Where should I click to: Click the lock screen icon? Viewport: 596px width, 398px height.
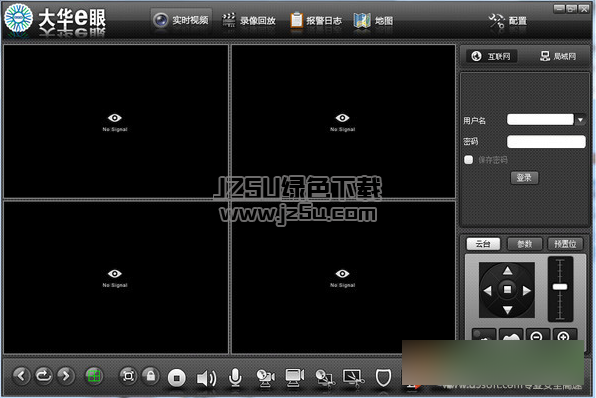coord(151,376)
